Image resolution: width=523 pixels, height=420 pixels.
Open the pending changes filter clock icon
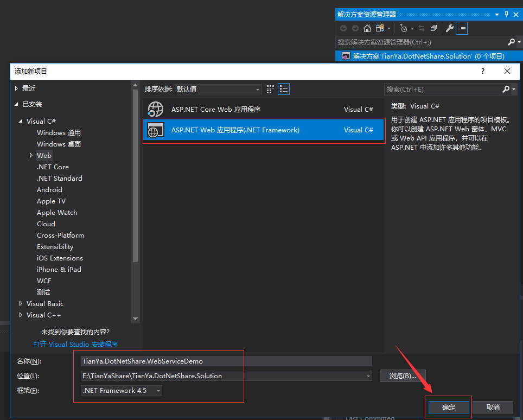click(404, 28)
